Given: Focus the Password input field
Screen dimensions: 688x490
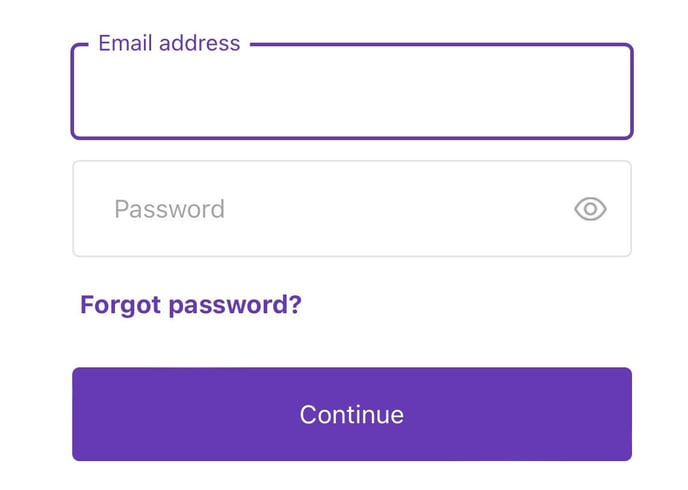Looking at the screenshot, I should [352, 209].
